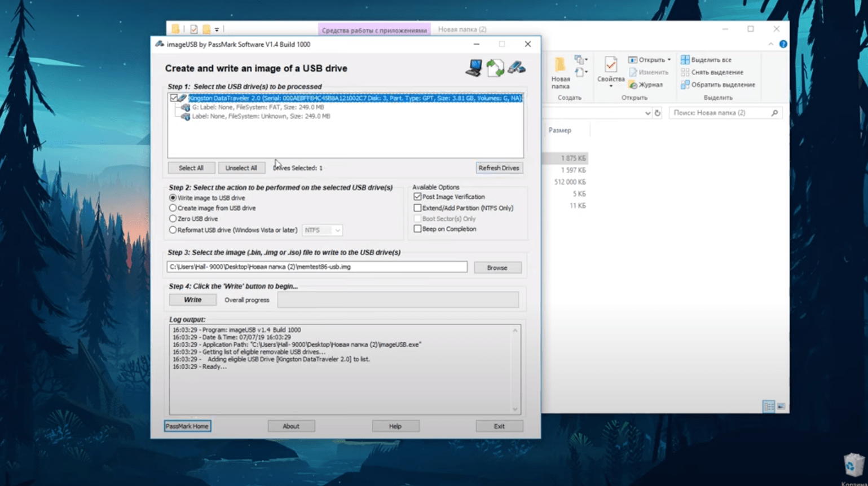The image size is (868, 486).
Task: Click the Recycle Bin desktop icon
Action: [x=852, y=465]
